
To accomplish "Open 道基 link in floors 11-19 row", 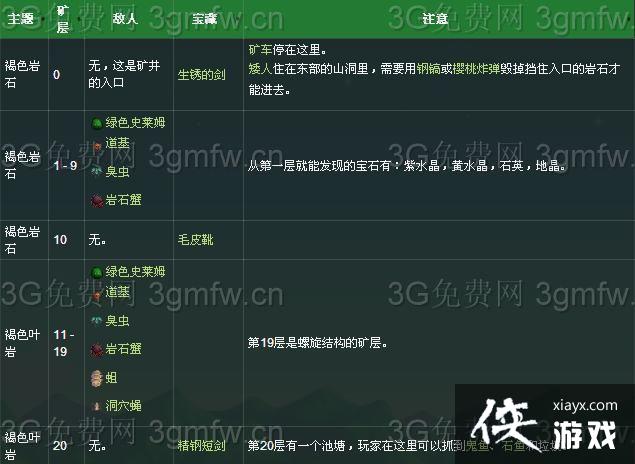I will click(117, 292).
